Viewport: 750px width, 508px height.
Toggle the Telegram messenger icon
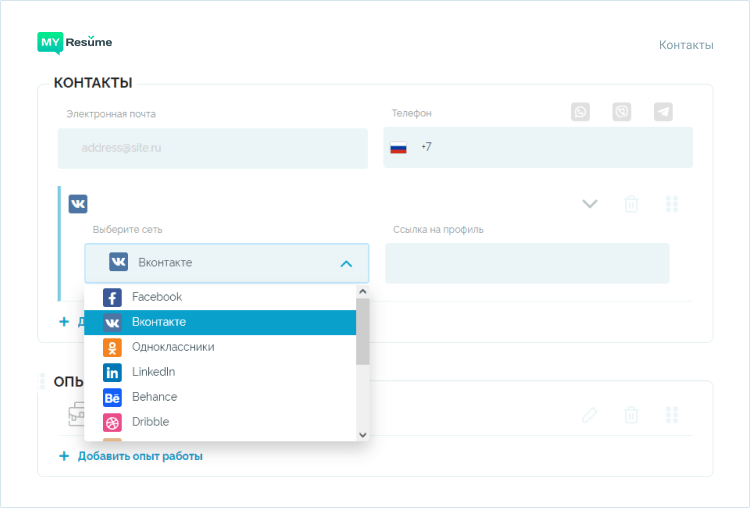[663, 112]
